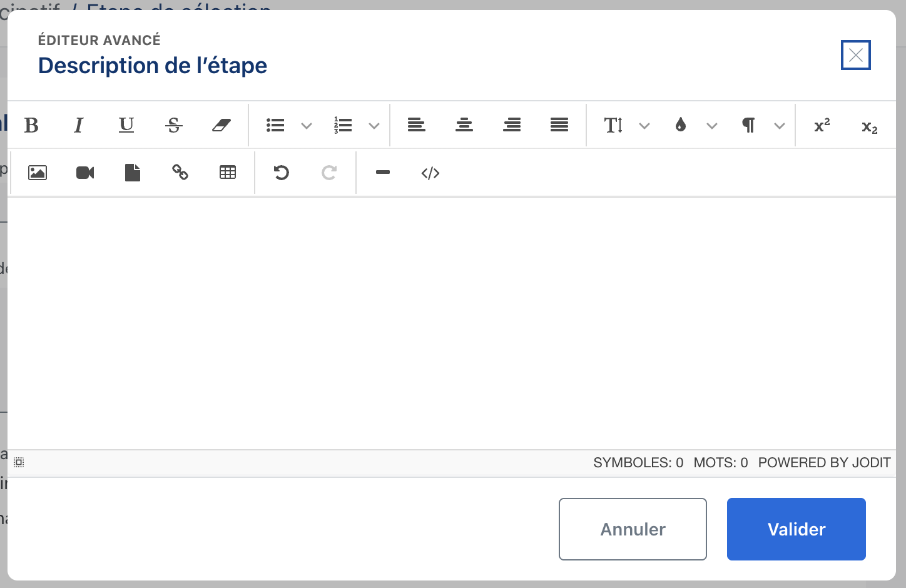Align text to the left

417,125
